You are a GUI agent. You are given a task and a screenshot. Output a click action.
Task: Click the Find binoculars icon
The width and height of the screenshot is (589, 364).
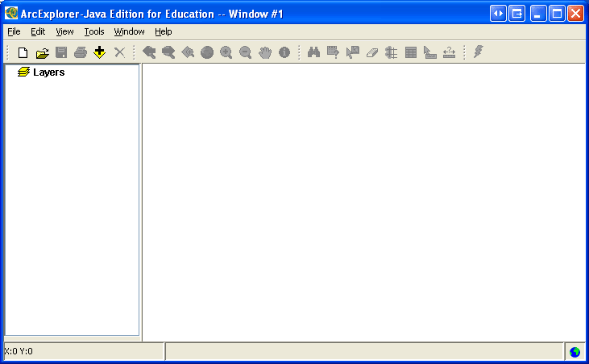point(314,52)
